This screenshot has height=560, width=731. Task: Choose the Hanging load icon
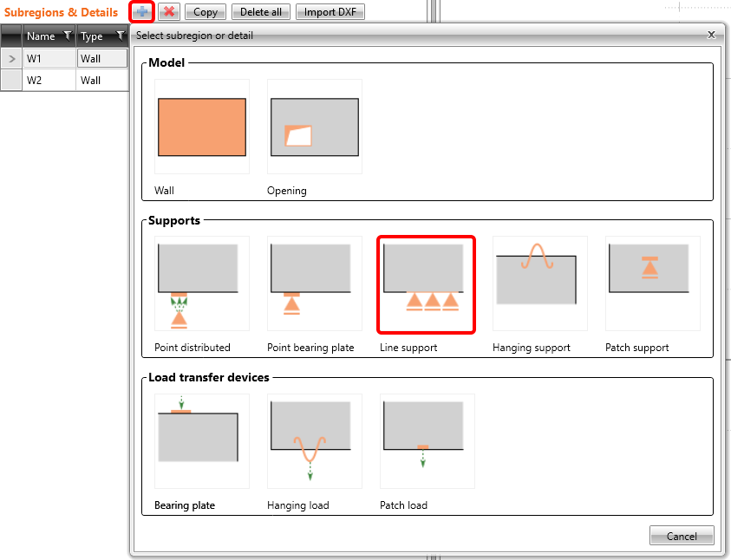tap(314, 441)
